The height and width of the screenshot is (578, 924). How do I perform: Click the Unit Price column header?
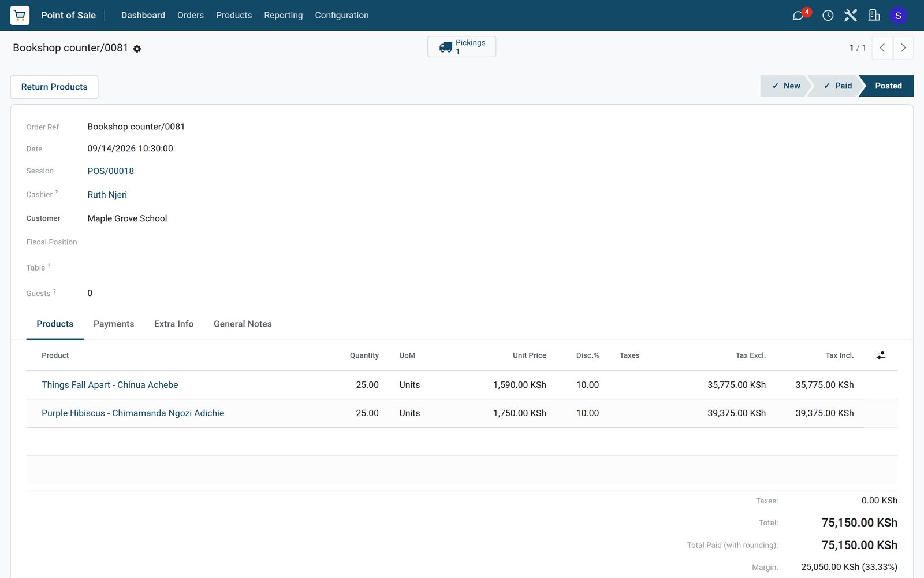pyautogui.click(x=530, y=355)
